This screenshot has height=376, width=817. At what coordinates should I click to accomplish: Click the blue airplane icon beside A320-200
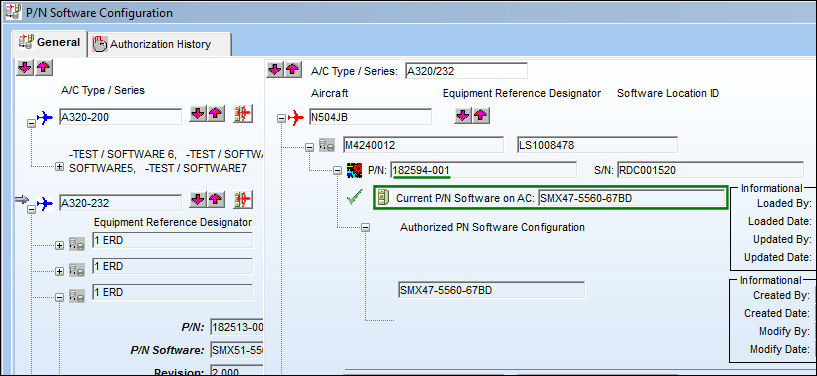pos(45,118)
